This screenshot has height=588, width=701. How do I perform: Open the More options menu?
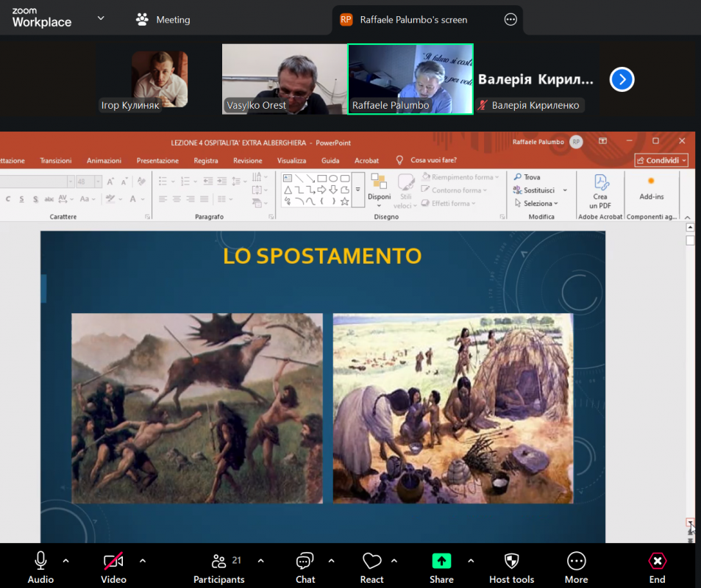point(576,562)
